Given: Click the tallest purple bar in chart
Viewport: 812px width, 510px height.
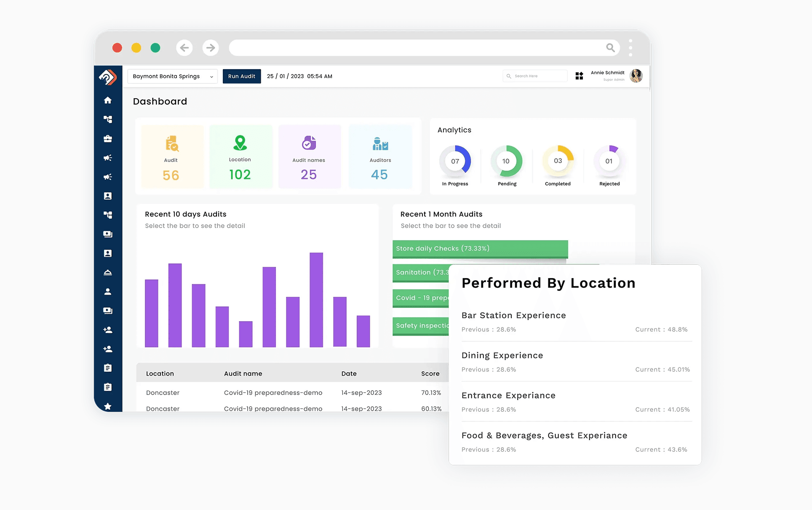Looking at the screenshot, I should [x=316, y=299].
